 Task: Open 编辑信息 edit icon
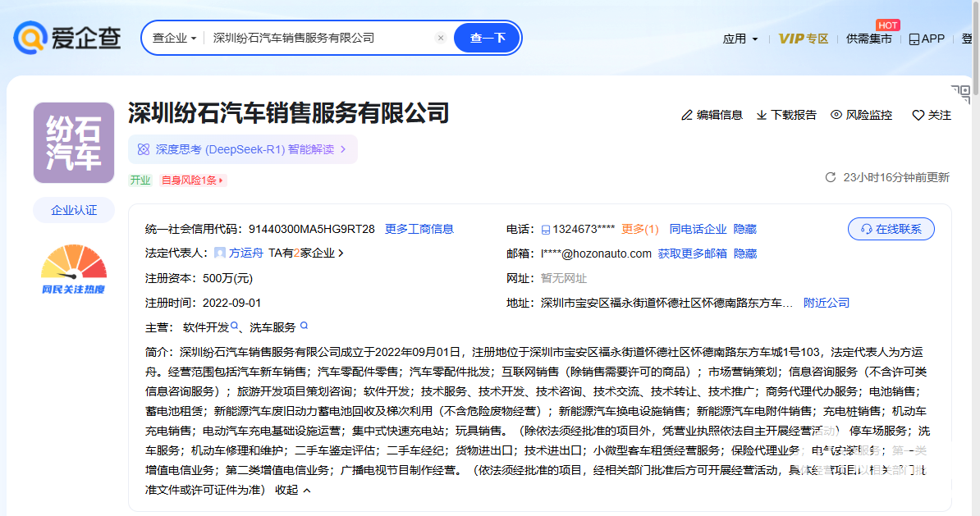[687, 115]
